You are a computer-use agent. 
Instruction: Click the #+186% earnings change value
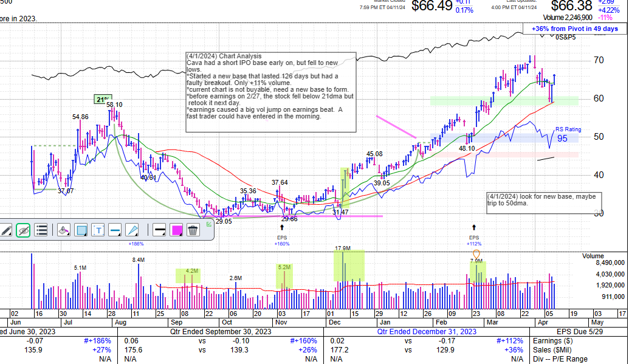tap(97, 341)
